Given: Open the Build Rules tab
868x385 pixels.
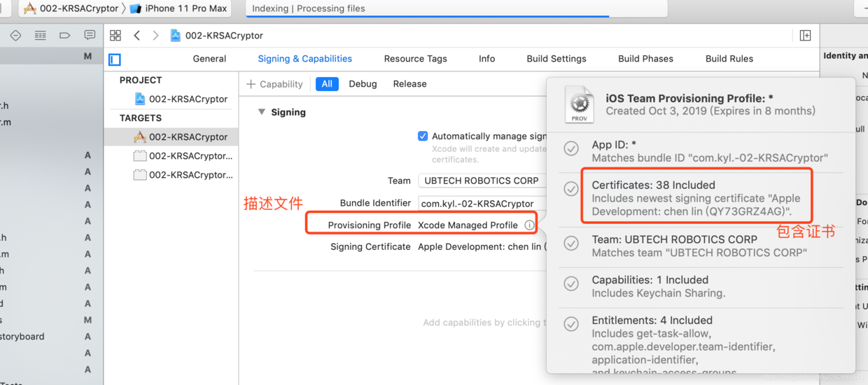Looking at the screenshot, I should pos(729,59).
